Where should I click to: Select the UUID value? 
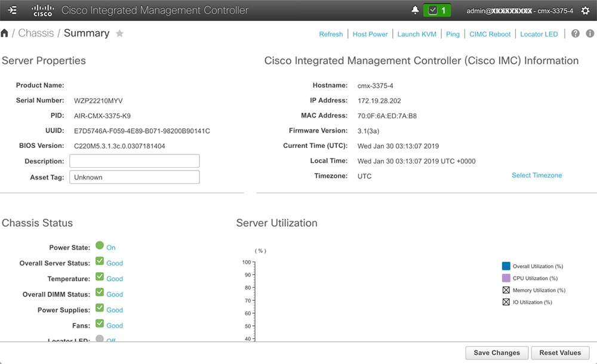click(142, 131)
